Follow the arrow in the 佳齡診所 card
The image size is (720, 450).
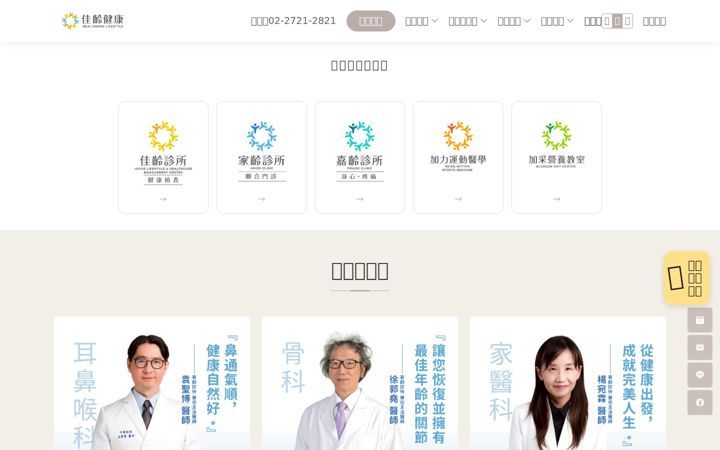(x=163, y=199)
